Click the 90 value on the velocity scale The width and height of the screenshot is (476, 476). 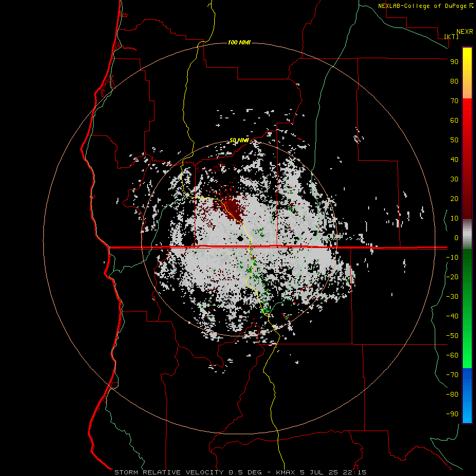tap(454, 62)
